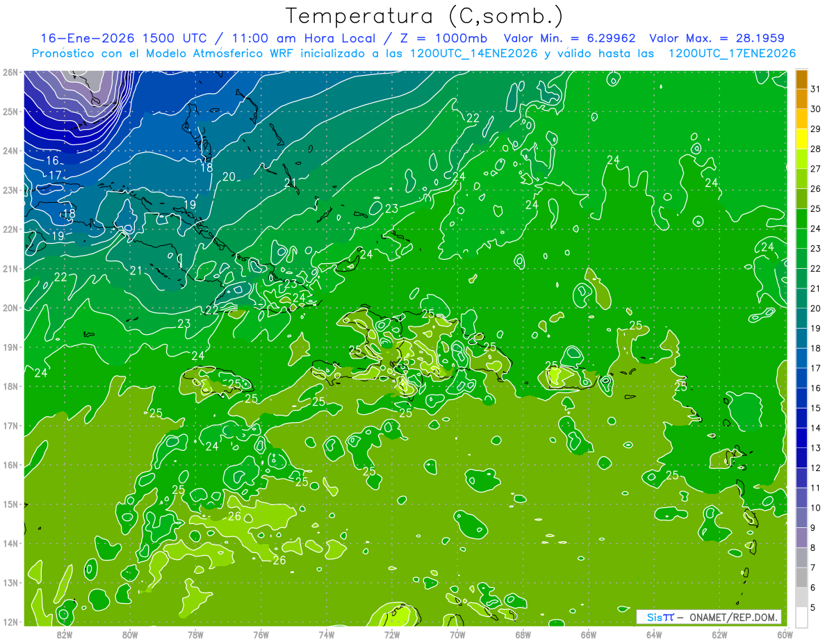This screenshot has width=834, height=644.
Task: Click the longitude axis label 64W
Action: 654,634
